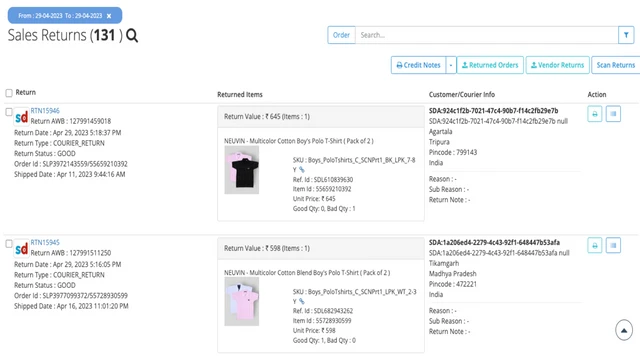This screenshot has width=640, height=360.
Task: Click the scroll-to-top arrow button
Action: pos(624,330)
